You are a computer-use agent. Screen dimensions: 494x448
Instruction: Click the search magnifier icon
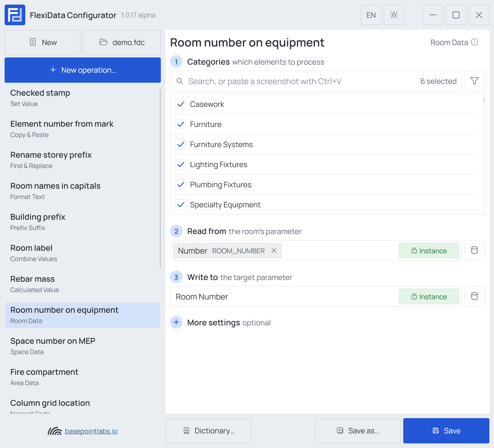click(180, 81)
